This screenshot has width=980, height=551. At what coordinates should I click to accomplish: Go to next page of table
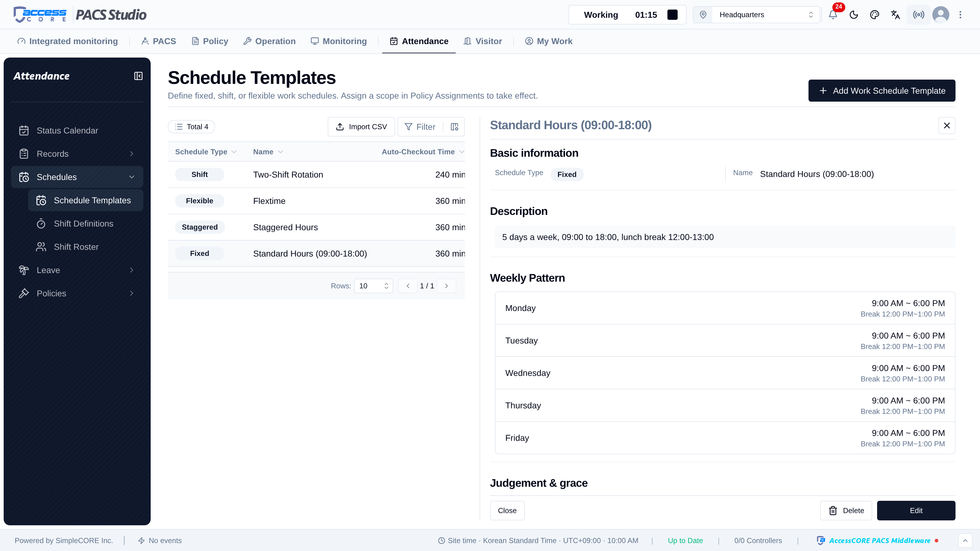[446, 286]
